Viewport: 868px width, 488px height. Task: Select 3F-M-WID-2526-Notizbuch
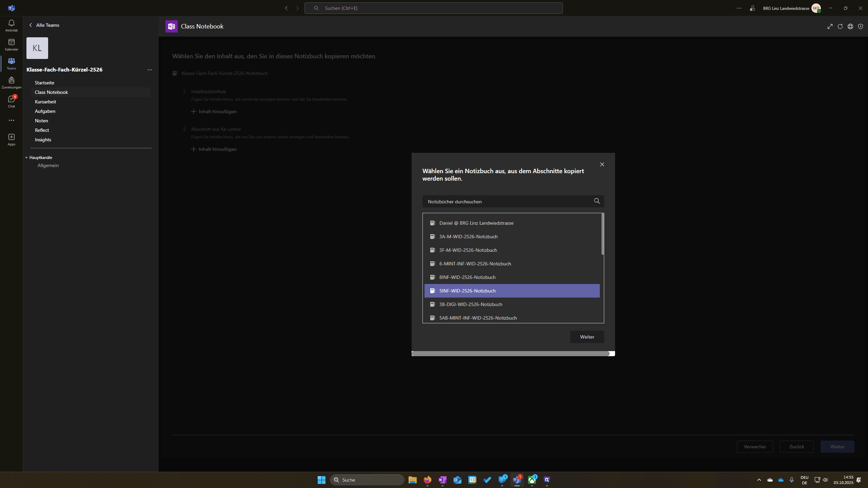(x=512, y=250)
